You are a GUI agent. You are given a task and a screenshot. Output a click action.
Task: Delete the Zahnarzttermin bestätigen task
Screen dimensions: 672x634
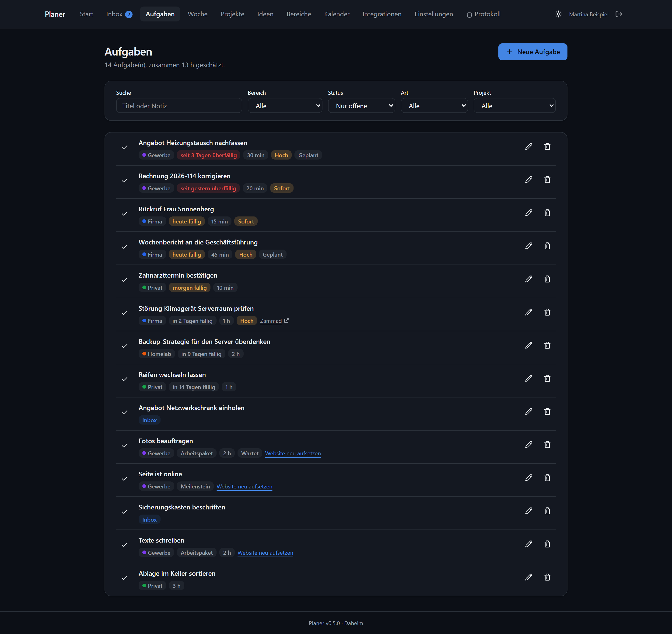pyautogui.click(x=547, y=279)
